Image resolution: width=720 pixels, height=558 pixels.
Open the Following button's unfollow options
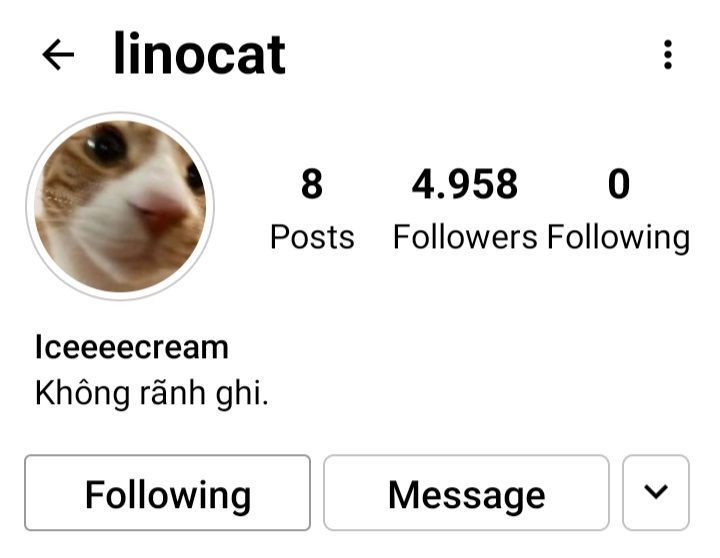(x=168, y=492)
